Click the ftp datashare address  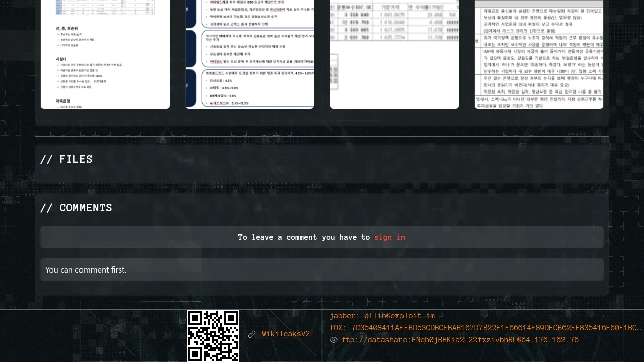(x=460, y=340)
